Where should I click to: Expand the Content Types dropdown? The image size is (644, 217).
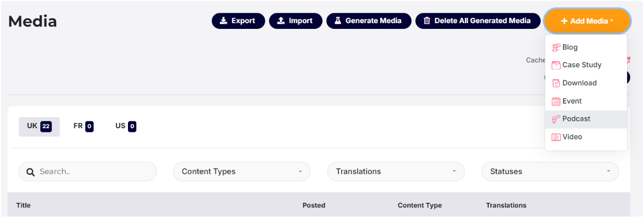[241, 171]
